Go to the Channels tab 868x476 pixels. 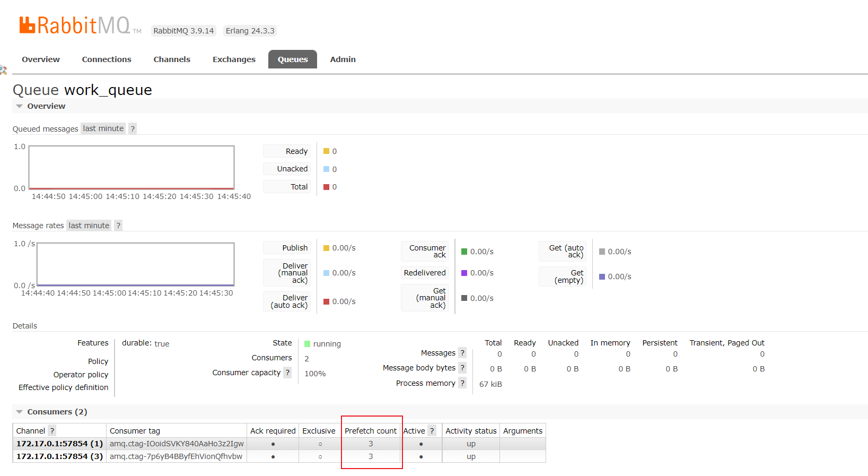point(172,59)
